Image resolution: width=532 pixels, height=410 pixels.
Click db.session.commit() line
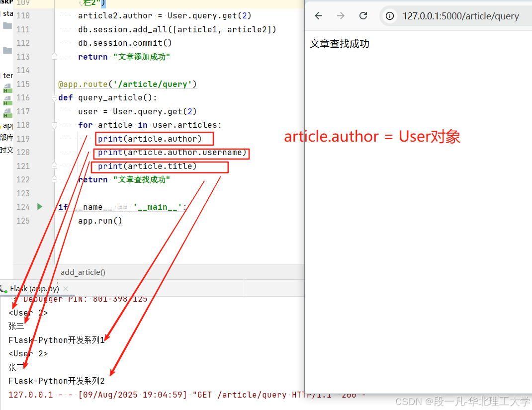point(125,43)
